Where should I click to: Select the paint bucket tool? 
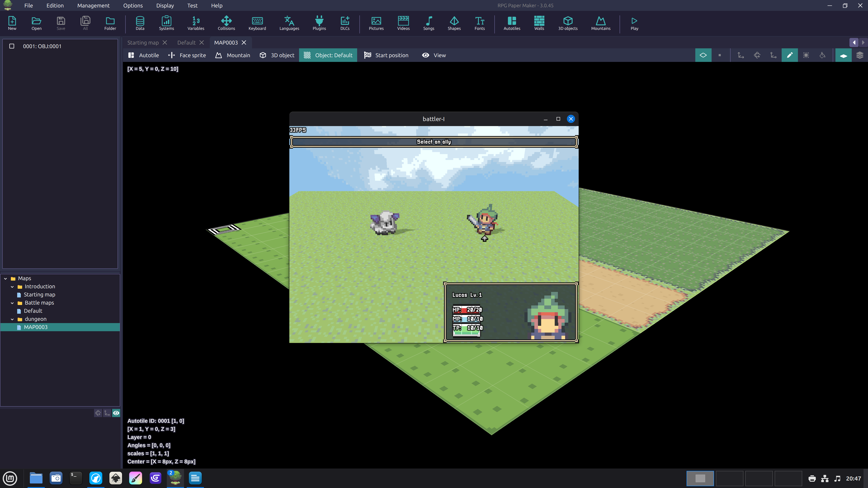pyautogui.click(x=822, y=55)
